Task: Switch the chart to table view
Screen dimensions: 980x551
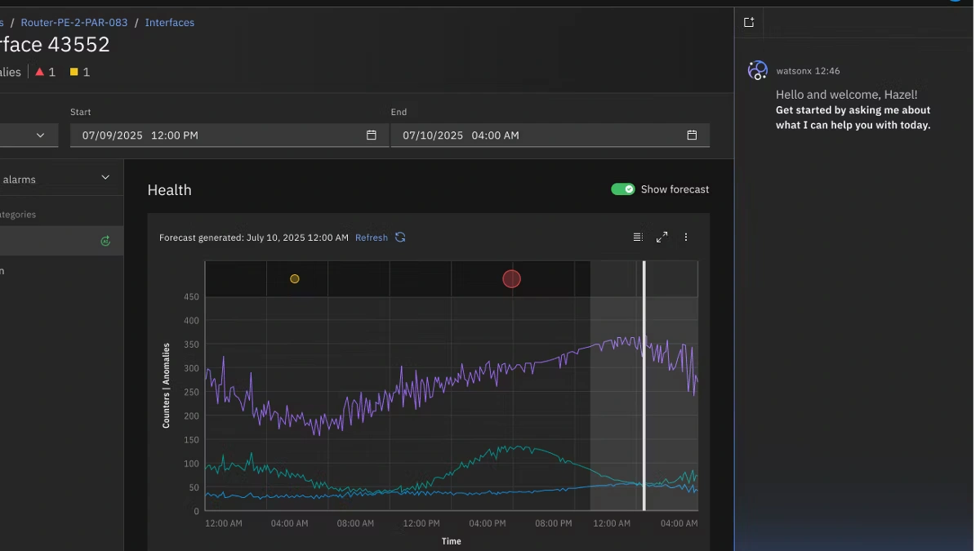Action: click(x=638, y=237)
